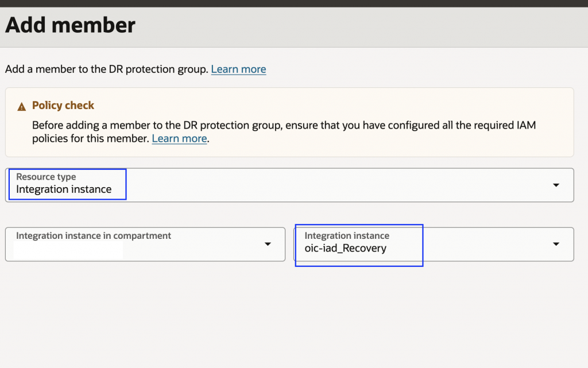The height and width of the screenshot is (368, 588).
Task: Click the 'Add a member to the DR protection group' text
Action: click(x=106, y=69)
